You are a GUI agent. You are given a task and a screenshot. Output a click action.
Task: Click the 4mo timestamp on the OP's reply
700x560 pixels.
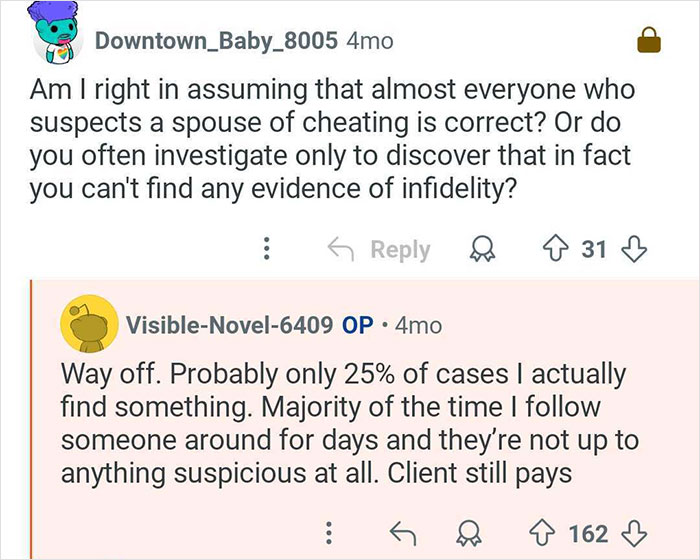(x=418, y=325)
